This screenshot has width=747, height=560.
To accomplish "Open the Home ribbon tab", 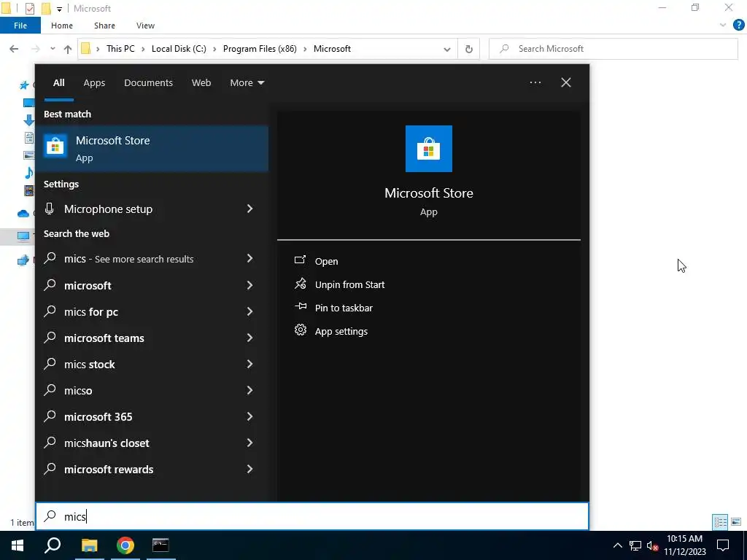I will tap(62, 26).
